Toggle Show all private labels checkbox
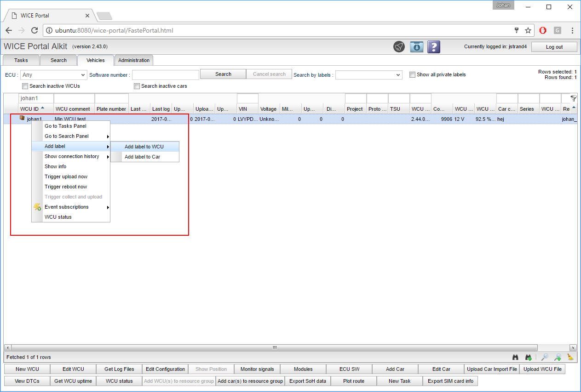The width and height of the screenshot is (581, 392). tap(413, 74)
